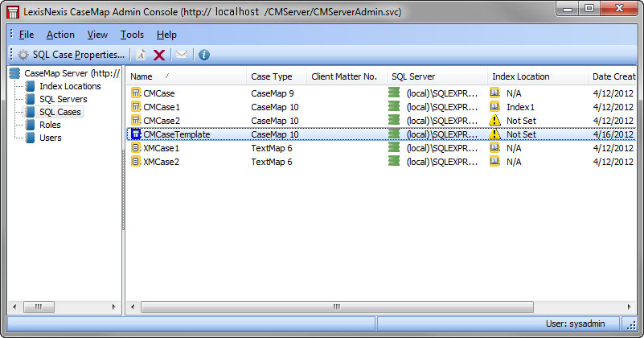The height and width of the screenshot is (338, 644).
Task: Click the Index Locations node icon
Action: (x=30, y=86)
